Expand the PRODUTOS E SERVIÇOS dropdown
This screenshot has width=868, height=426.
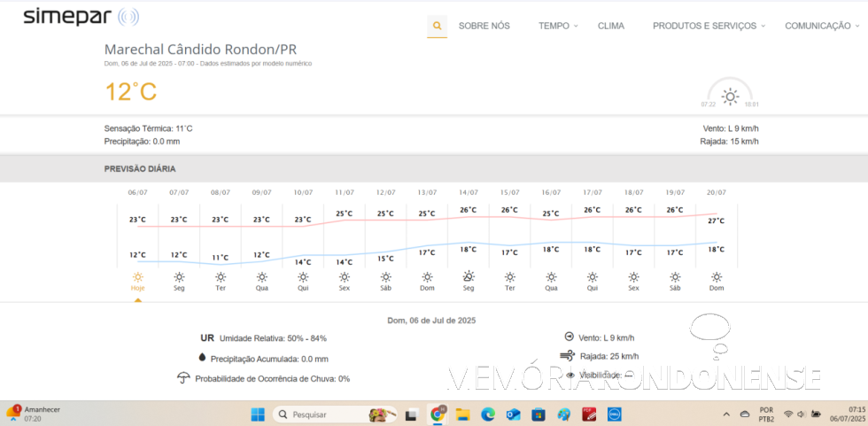[x=709, y=26]
